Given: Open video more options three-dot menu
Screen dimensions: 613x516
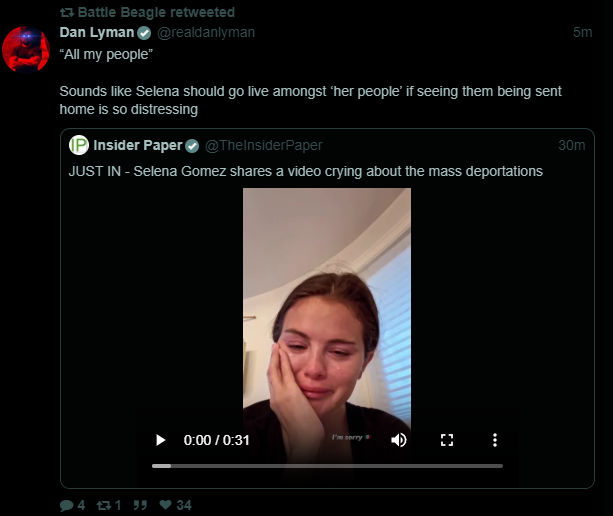Looking at the screenshot, I should point(495,440).
